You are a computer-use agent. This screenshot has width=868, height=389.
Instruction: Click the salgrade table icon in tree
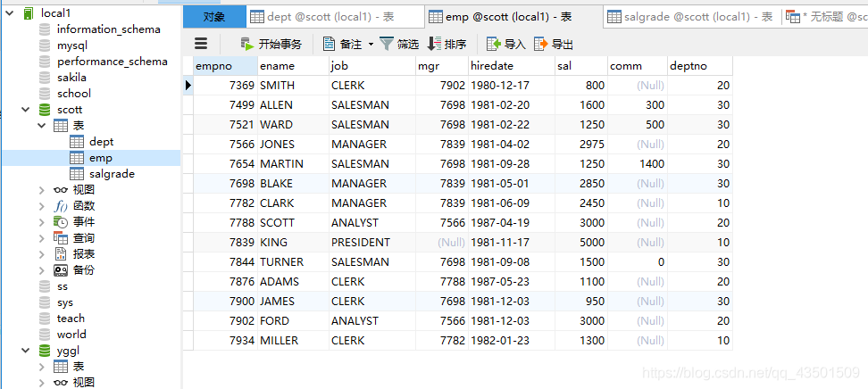[x=77, y=174]
